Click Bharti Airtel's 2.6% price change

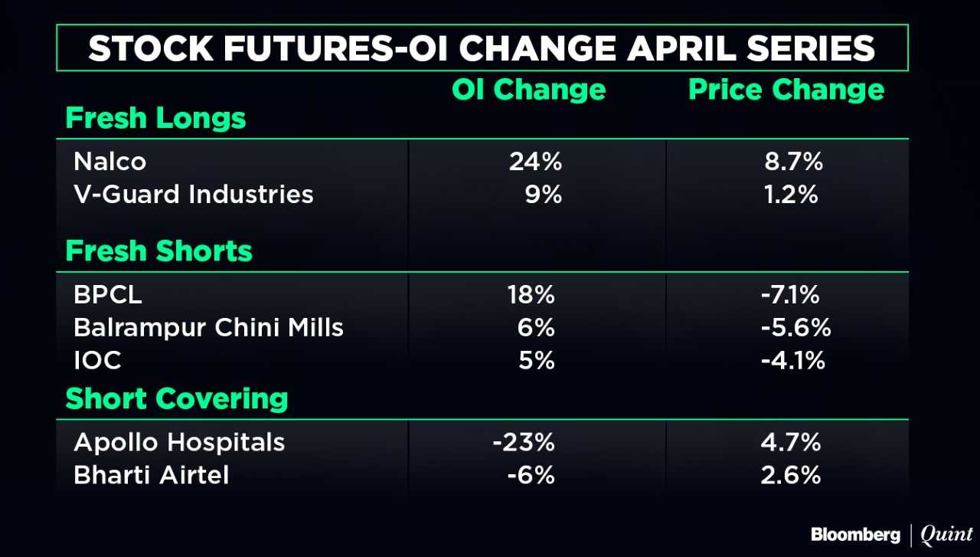[x=792, y=475]
